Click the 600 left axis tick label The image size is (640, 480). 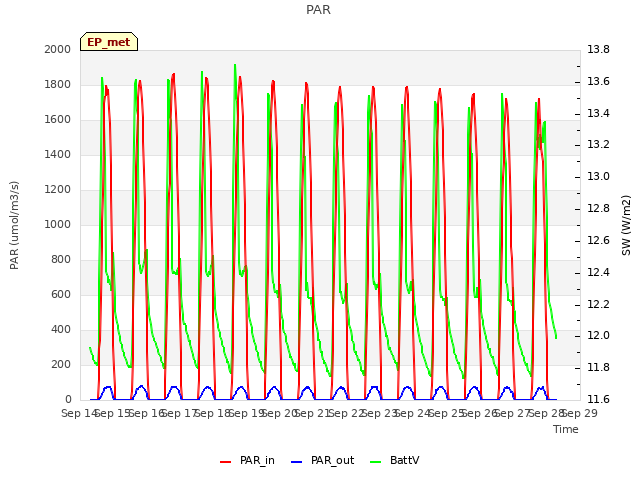tap(61, 294)
